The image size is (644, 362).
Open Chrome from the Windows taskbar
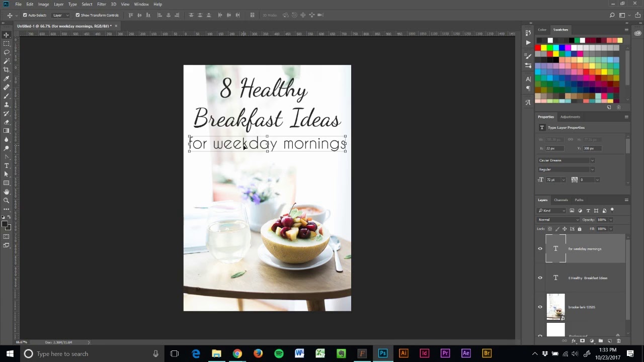tap(237, 353)
